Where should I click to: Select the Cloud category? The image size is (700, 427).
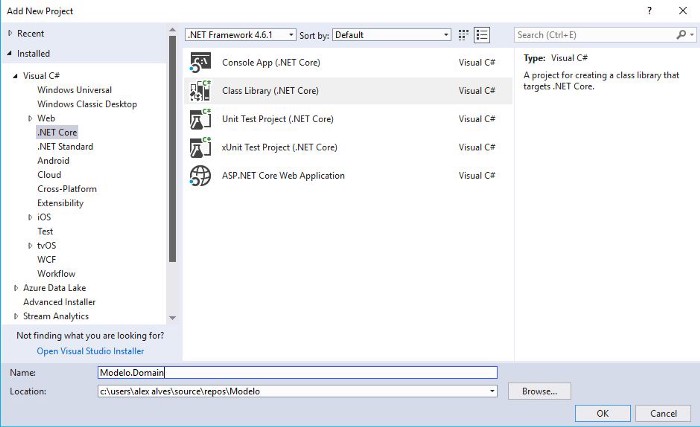pos(49,175)
